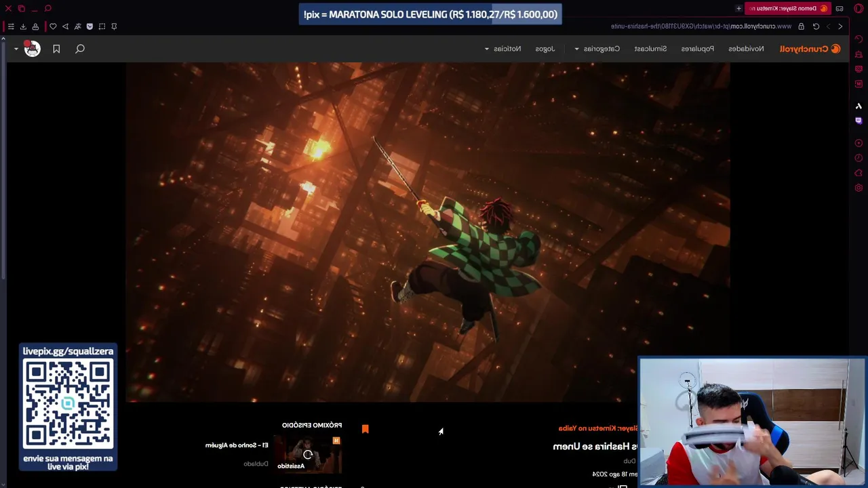Click the Crunchyroll search magnifier icon
Viewport: 868px width, 488px height.
tap(80, 49)
